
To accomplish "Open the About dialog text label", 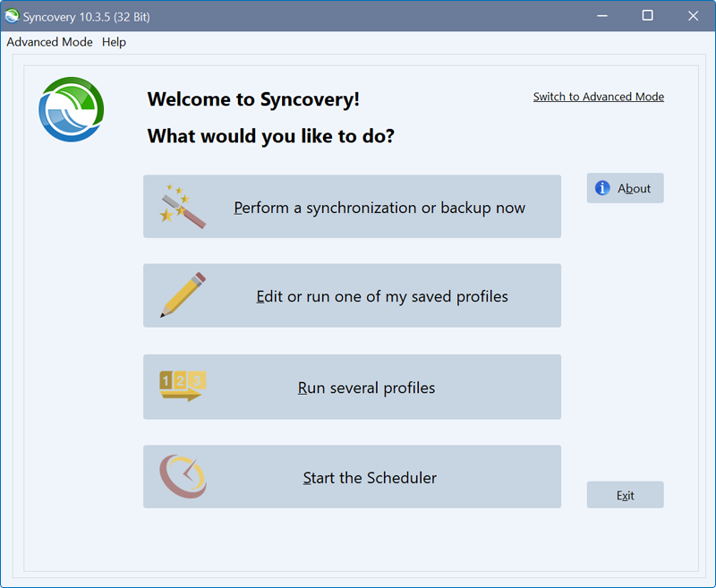I will [x=634, y=188].
